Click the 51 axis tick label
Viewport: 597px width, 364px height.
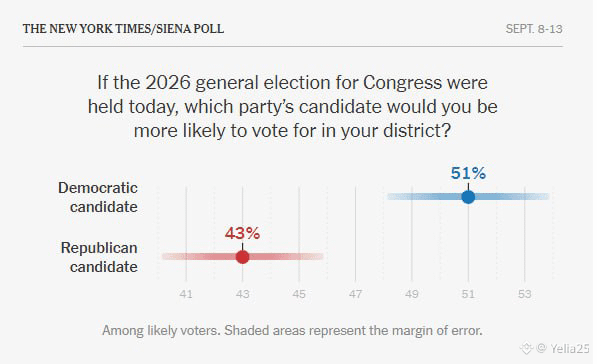pyautogui.click(x=468, y=294)
